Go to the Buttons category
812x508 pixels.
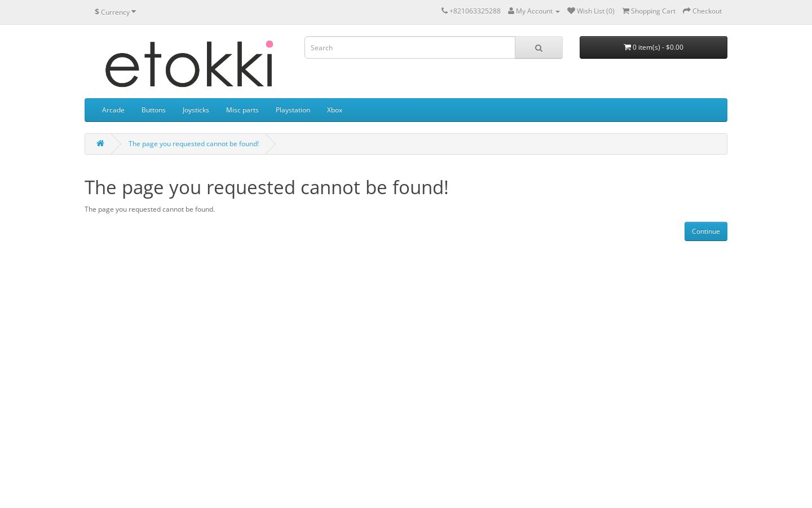click(x=153, y=110)
